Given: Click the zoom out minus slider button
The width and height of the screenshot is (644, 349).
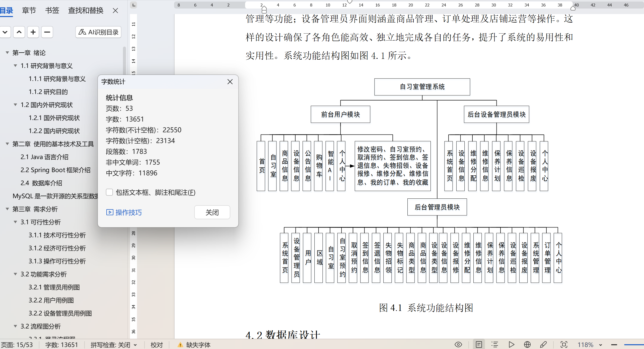Looking at the screenshot, I should coord(614,345).
